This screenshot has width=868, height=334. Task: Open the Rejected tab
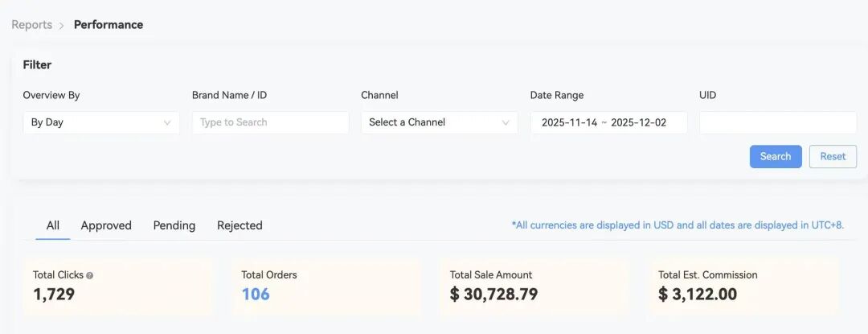240,225
